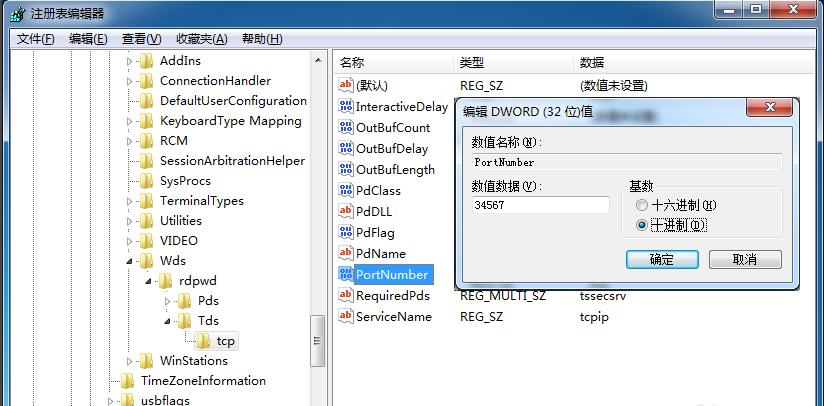Click the PdClass DWORD icon
Viewport: 824px width, 406px height.
[346, 190]
